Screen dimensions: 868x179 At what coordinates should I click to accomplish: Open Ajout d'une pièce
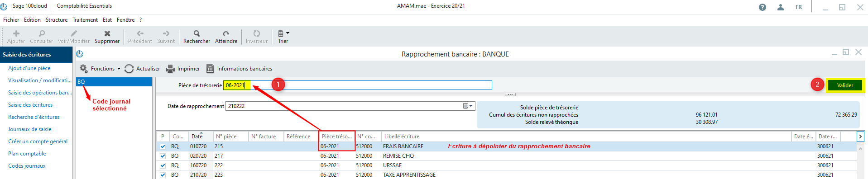tap(29, 68)
